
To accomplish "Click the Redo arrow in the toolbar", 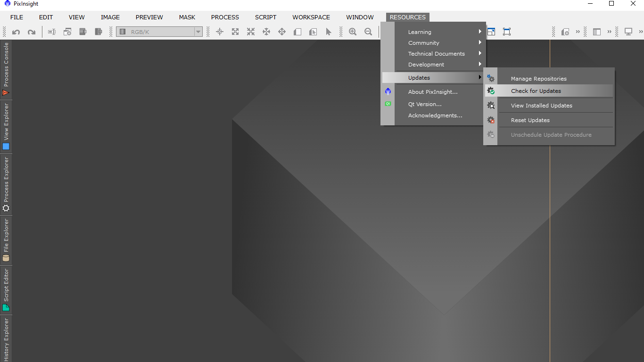I will [32, 32].
